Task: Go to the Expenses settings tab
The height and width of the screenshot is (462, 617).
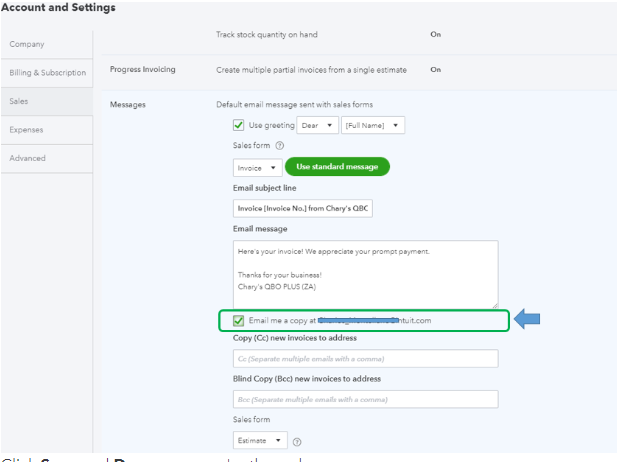Action: click(26, 129)
